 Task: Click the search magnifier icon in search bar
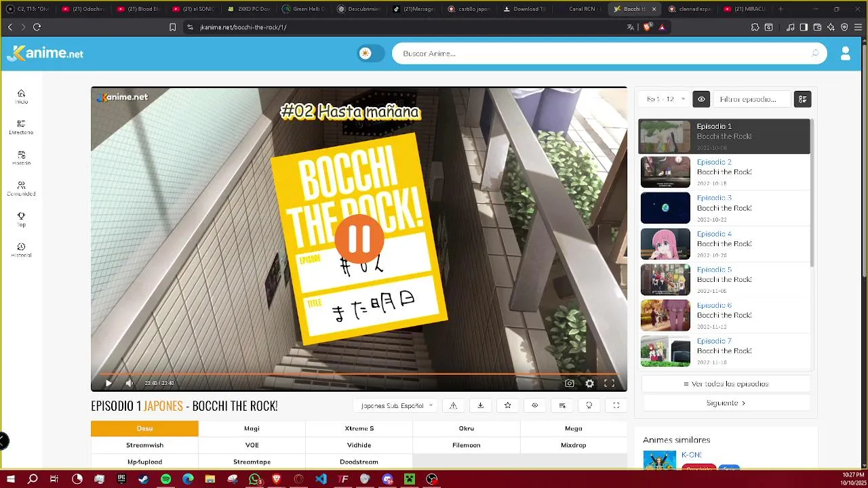[x=815, y=54]
